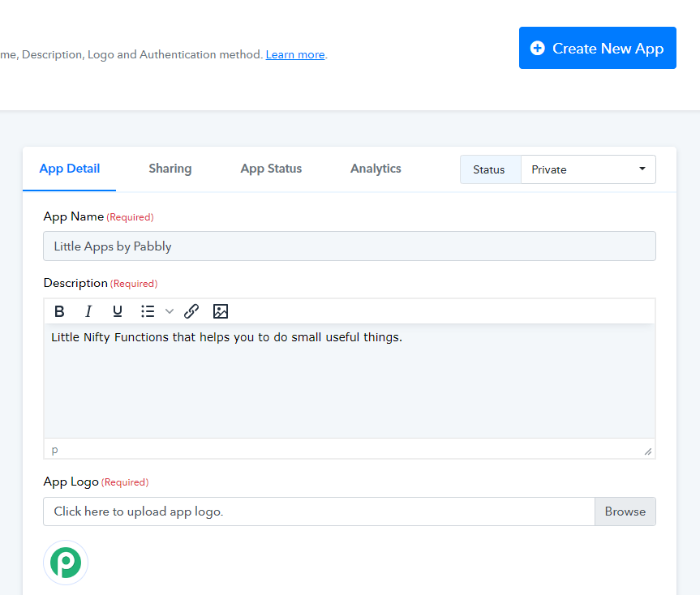Screen dimensions: 700x595
Task: Click the plus icon on Create New App
Action: (538, 48)
